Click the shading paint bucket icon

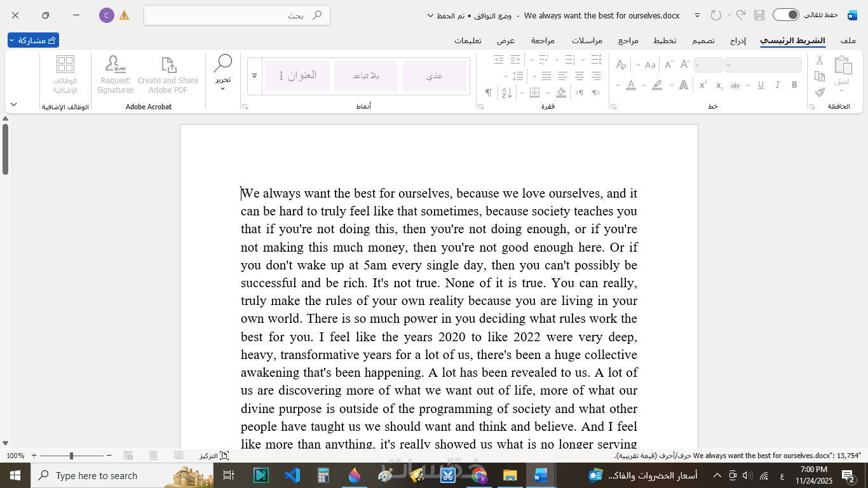tap(560, 93)
